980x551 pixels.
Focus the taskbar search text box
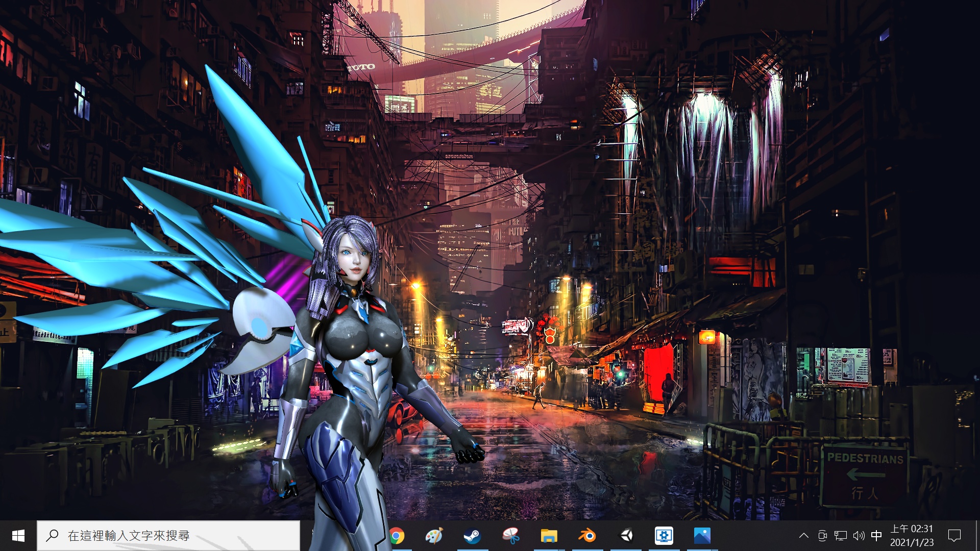(x=168, y=536)
